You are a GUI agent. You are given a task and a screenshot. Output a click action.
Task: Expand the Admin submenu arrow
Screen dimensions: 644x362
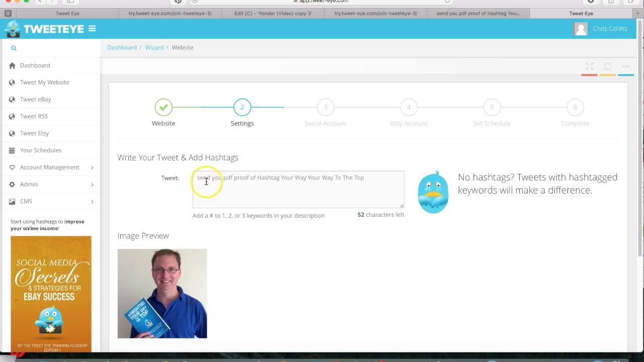tap(92, 185)
